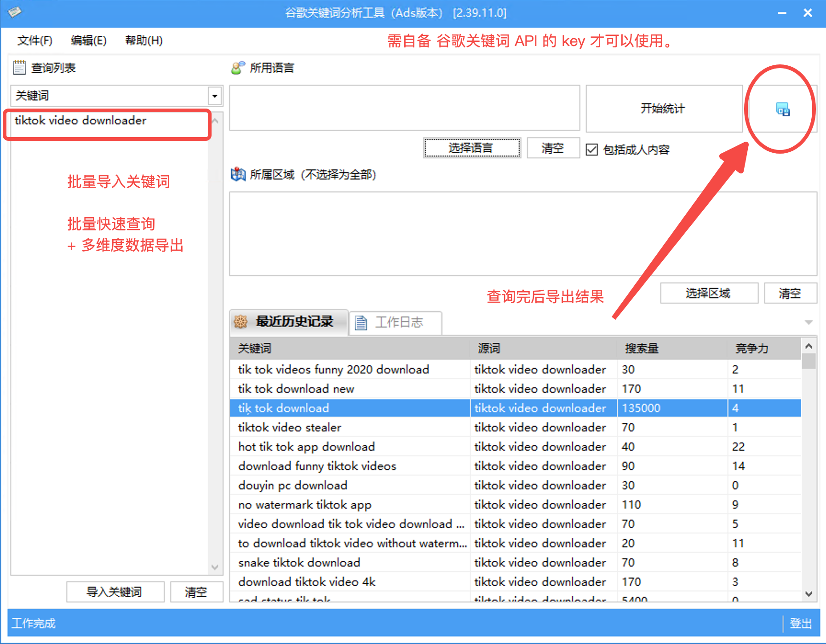Click the work log document icon

361,322
